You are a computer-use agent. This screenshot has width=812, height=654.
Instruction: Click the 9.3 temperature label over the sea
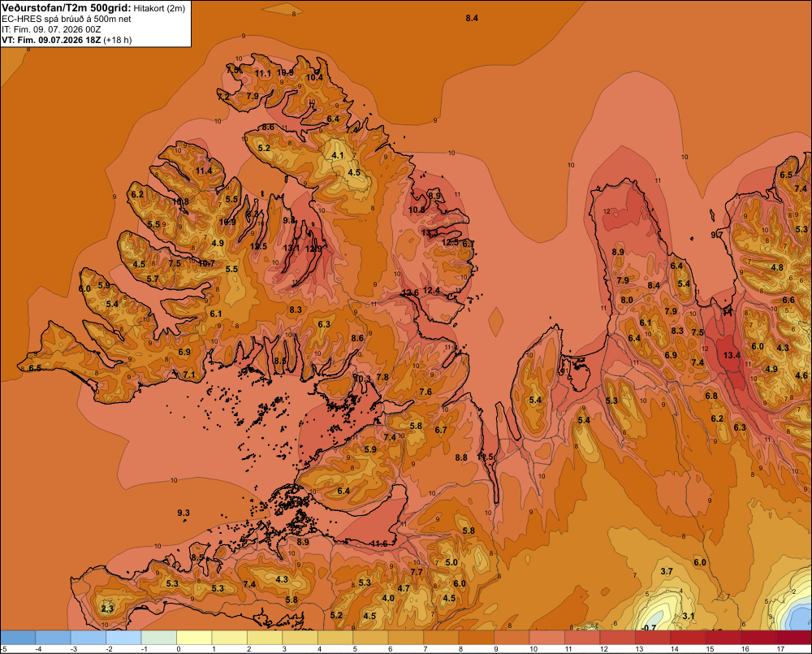click(x=184, y=513)
